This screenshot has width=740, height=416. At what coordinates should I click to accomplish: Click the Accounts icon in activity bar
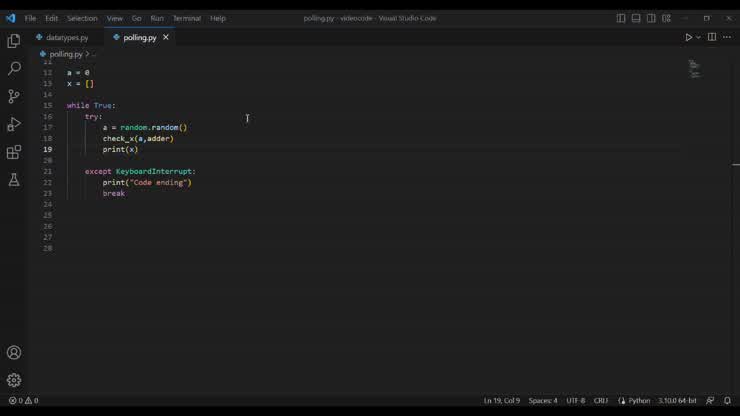[x=14, y=353]
